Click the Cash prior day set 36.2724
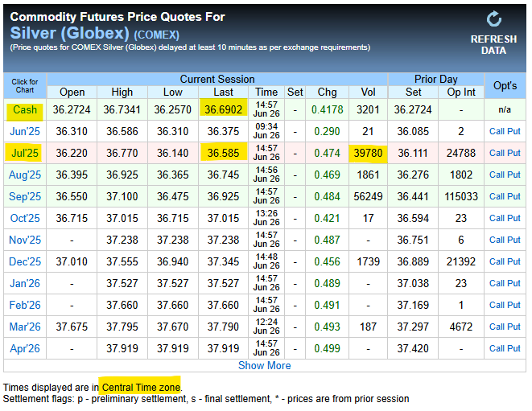532x411 pixels. pyautogui.click(x=413, y=109)
